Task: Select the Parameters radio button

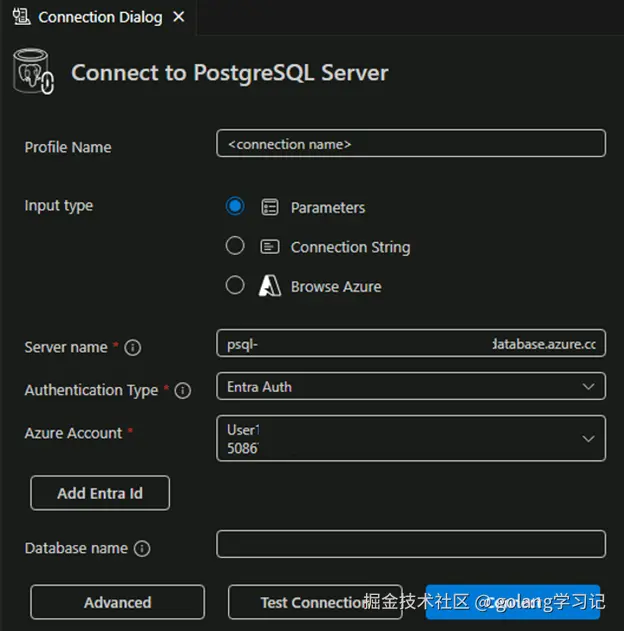Action: tap(235, 206)
